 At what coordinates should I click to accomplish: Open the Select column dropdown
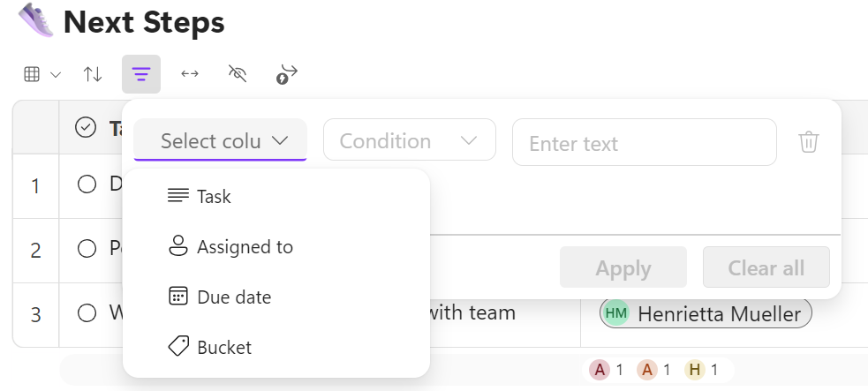(221, 141)
